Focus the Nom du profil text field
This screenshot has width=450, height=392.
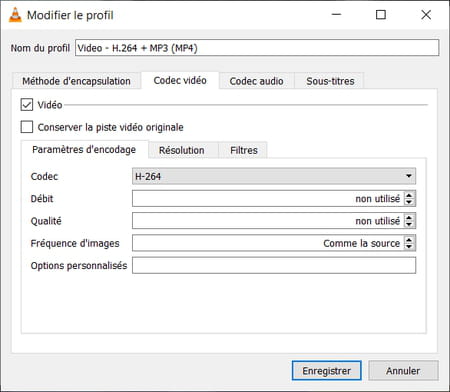[x=257, y=48]
